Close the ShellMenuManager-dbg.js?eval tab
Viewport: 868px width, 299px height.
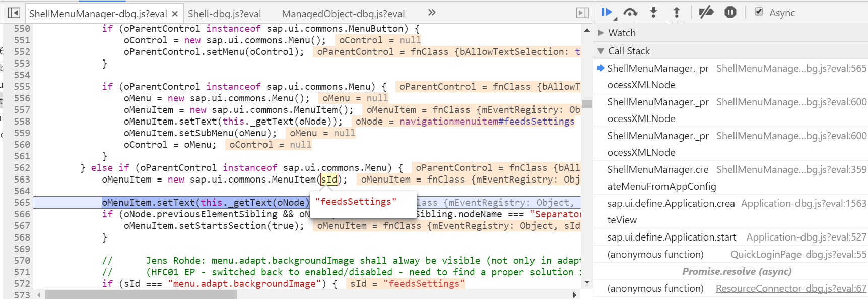click(175, 14)
